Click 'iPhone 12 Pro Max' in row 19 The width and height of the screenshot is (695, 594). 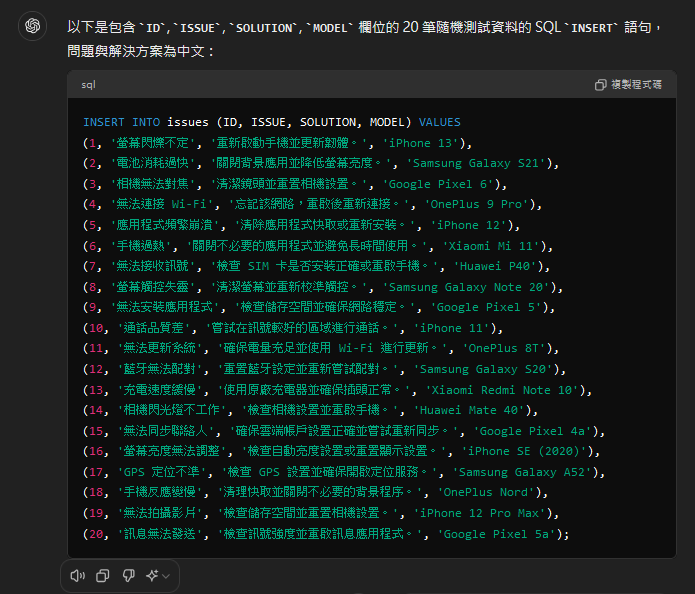pos(480,513)
